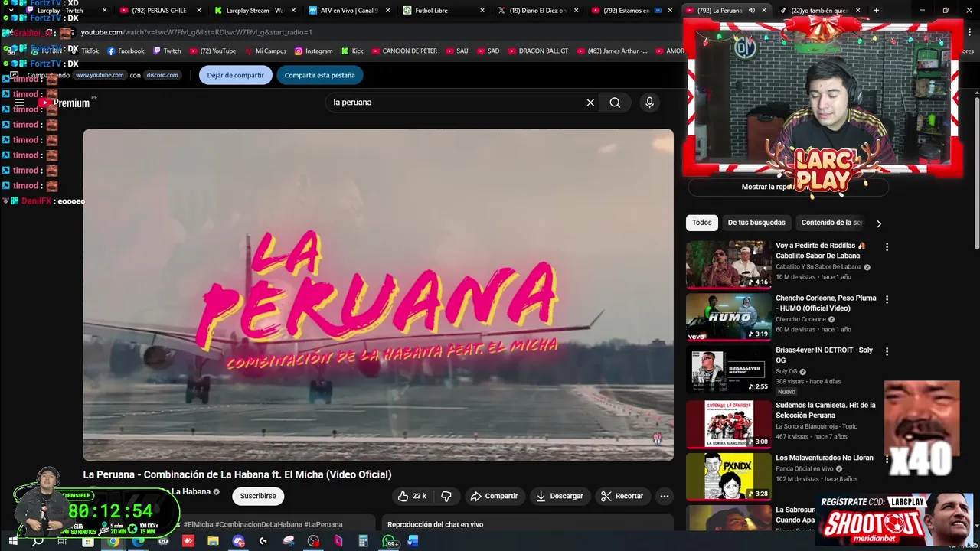Click Compartir esta pestaña button
The image size is (980, 551).
(319, 75)
